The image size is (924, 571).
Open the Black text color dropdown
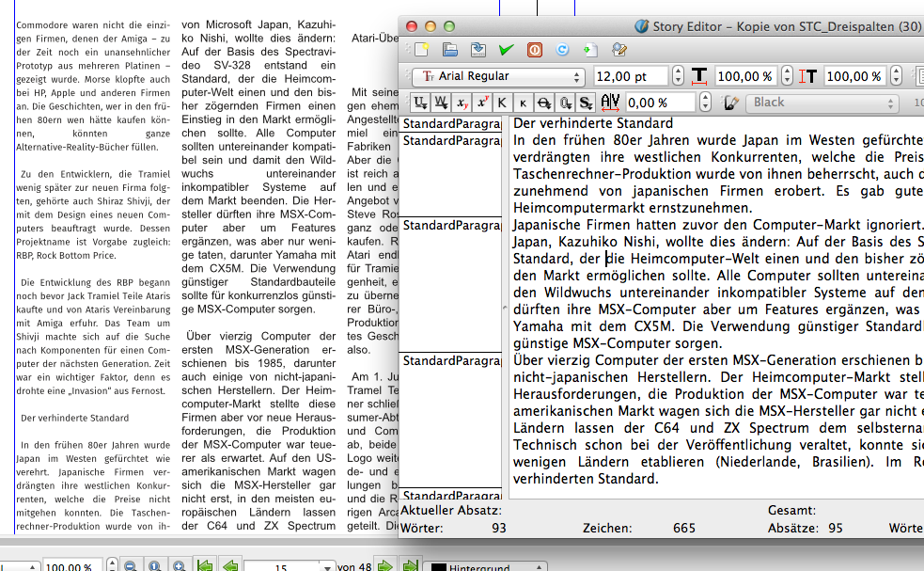click(827, 103)
